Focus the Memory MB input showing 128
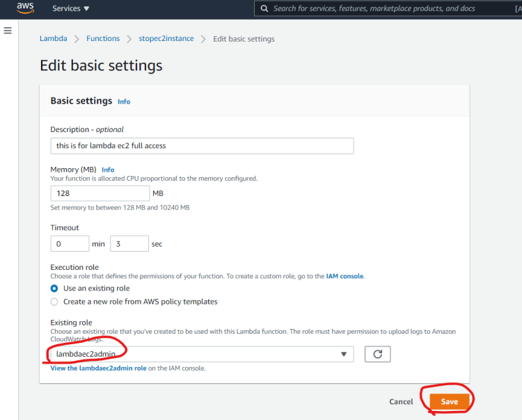This screenshot has width=522, height=420. click(100, 193)
